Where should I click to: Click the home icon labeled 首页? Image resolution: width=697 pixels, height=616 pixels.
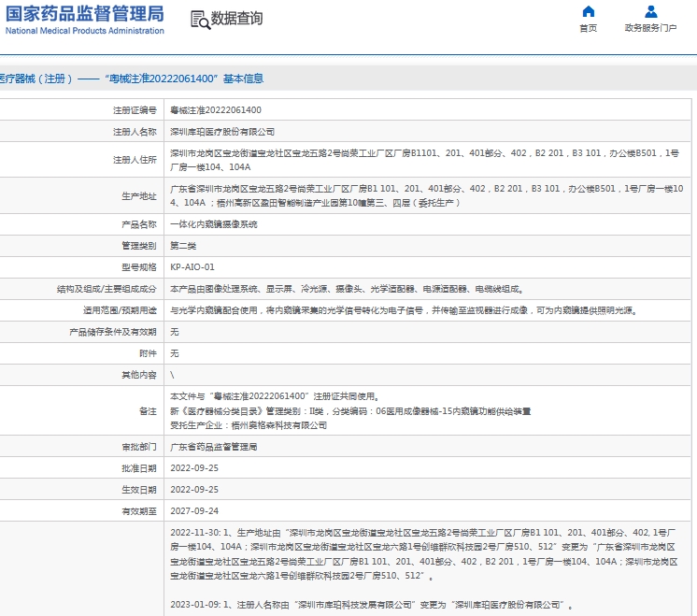[x=588, y=11]
